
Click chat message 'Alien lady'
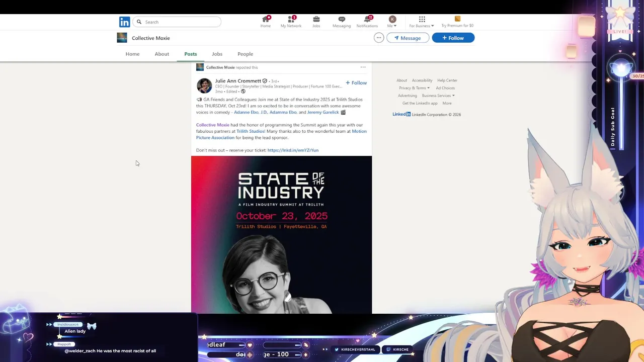[75, 331]
